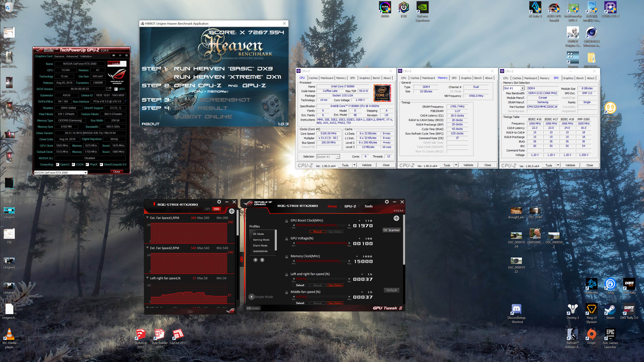Click the GPU-Z screenshot camera icon

(114, 55)
